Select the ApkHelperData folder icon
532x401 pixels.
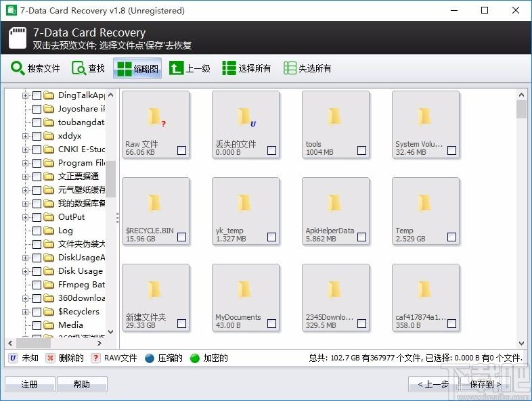(x=335, y=203)
